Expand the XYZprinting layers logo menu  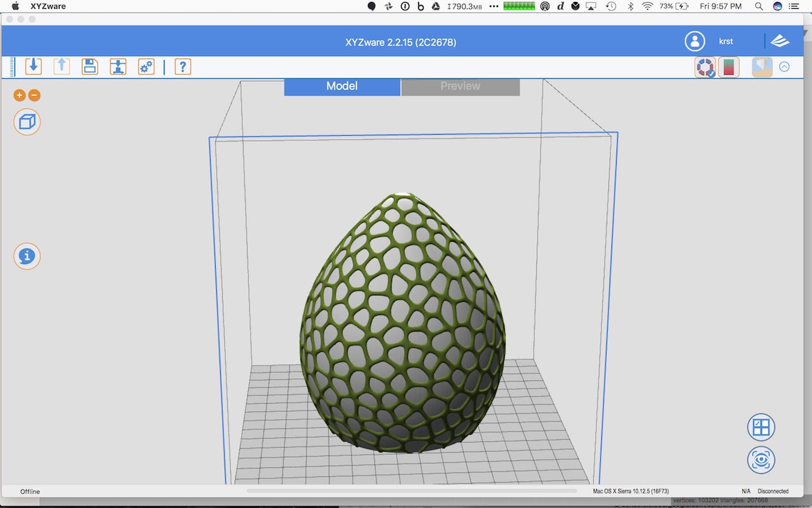[x=780, y=41]
